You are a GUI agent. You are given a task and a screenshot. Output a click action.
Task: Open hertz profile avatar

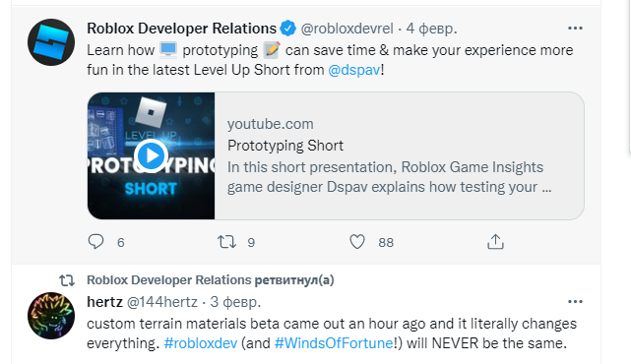(x=51, y=316)
